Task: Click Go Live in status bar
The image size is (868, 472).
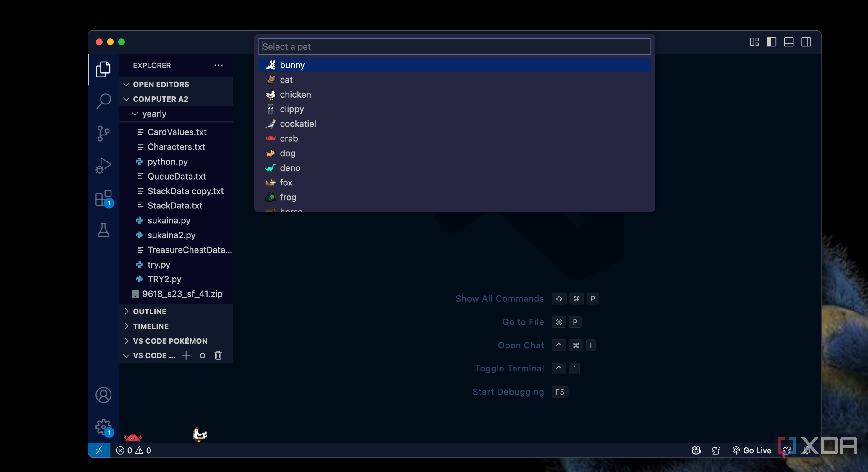Action: [752, 450]
